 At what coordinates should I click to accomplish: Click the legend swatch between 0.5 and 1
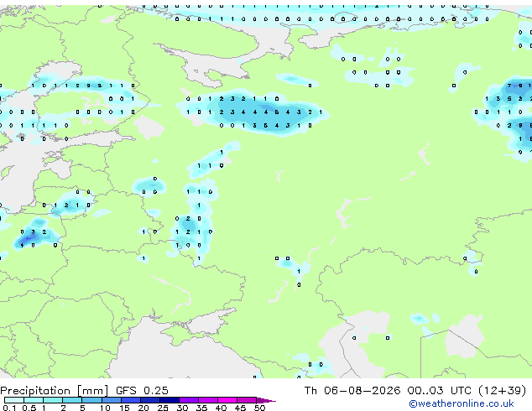point(34,400)
